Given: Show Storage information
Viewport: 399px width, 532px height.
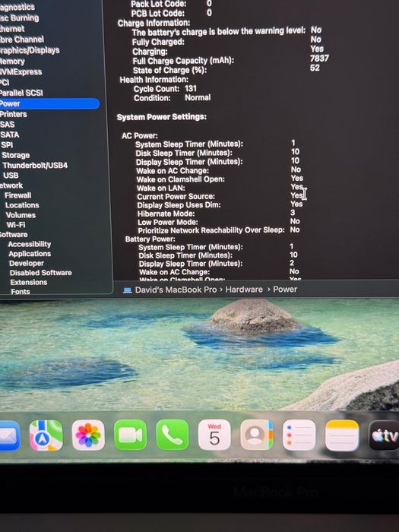Looking at the screenshot, I should 16,155.
